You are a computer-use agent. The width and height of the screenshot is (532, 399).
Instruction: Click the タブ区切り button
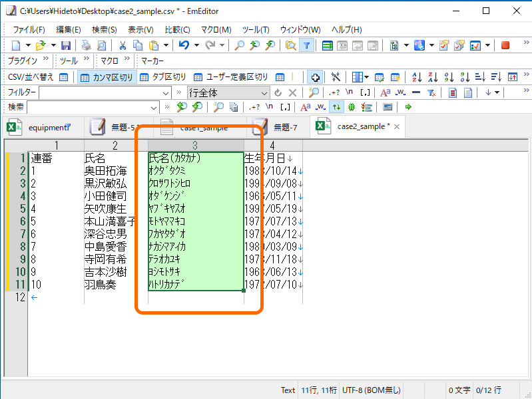click(x=163, y=77)
